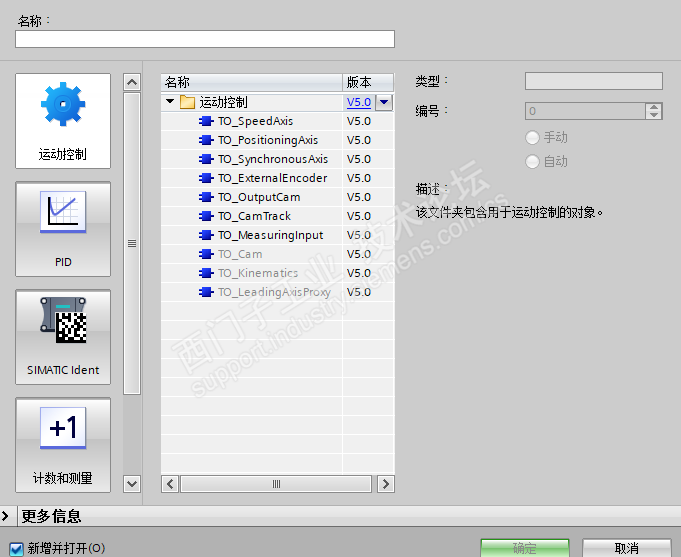Click the 运动控制 folder icon

pos(187,102)
